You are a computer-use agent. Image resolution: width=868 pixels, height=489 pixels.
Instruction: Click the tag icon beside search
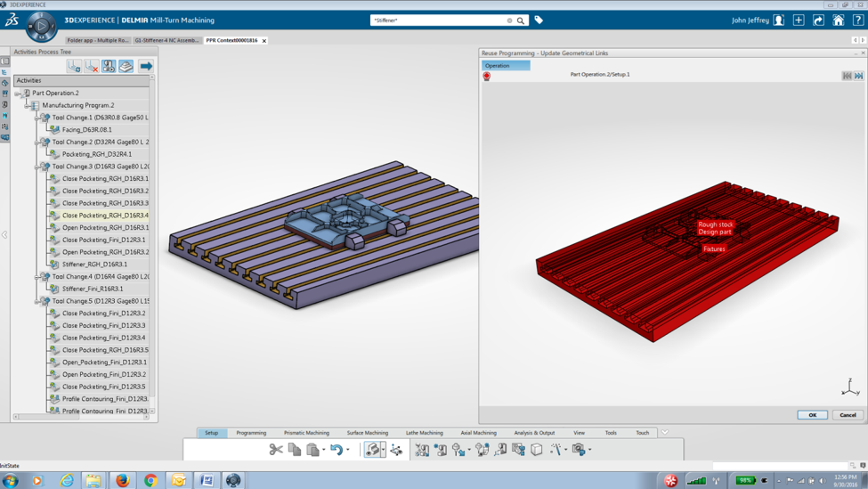[x=539, y=20]
